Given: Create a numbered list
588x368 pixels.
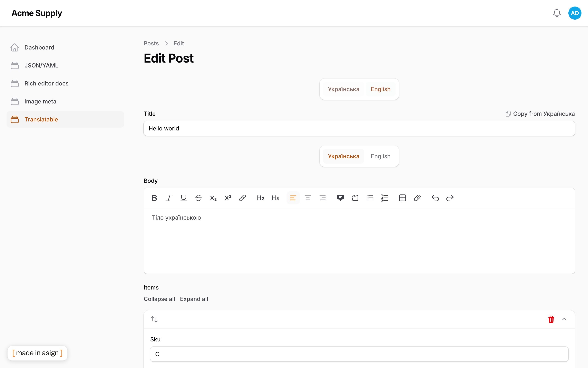Looking at the screenshot, I should point(385,198).
